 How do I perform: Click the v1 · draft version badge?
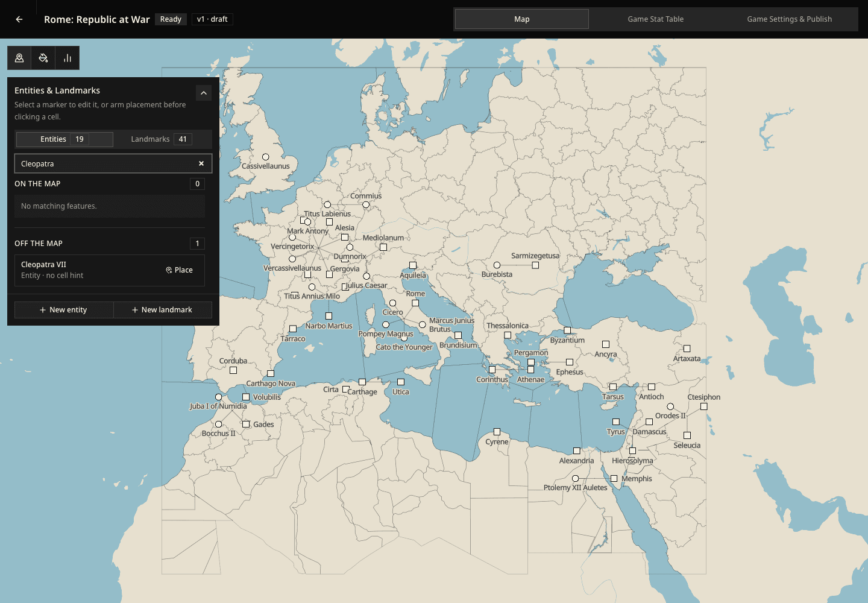click(x=212, y=19)
